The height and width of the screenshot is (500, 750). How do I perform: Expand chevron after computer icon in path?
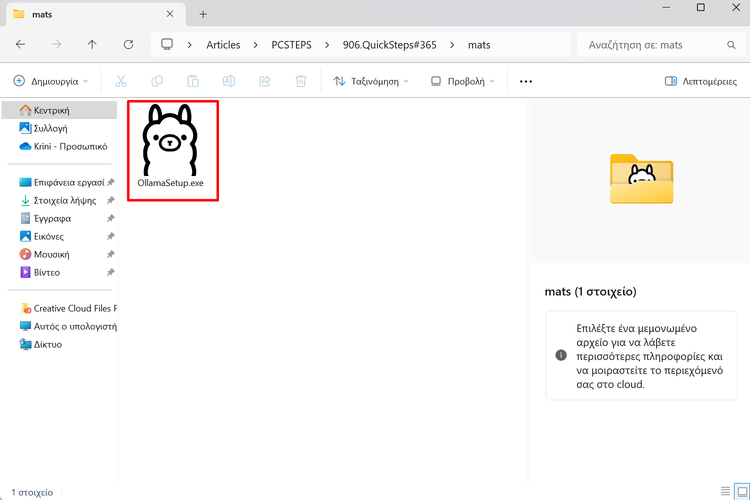click(190, 45)
